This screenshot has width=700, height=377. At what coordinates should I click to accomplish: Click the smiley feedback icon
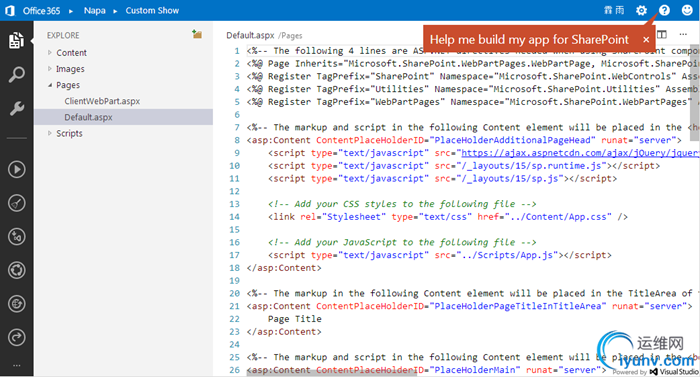(x=687, y=10)
